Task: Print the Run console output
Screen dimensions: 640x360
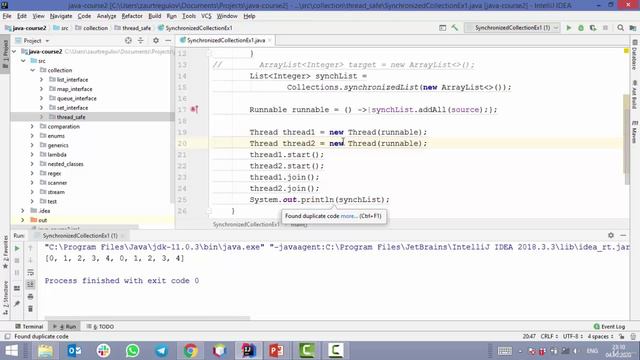Action: 30,297
